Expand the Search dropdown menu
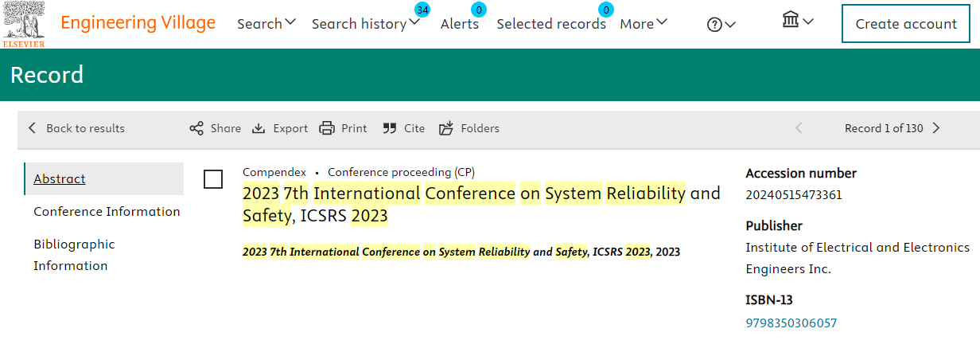980x356 pixels. 266,24
